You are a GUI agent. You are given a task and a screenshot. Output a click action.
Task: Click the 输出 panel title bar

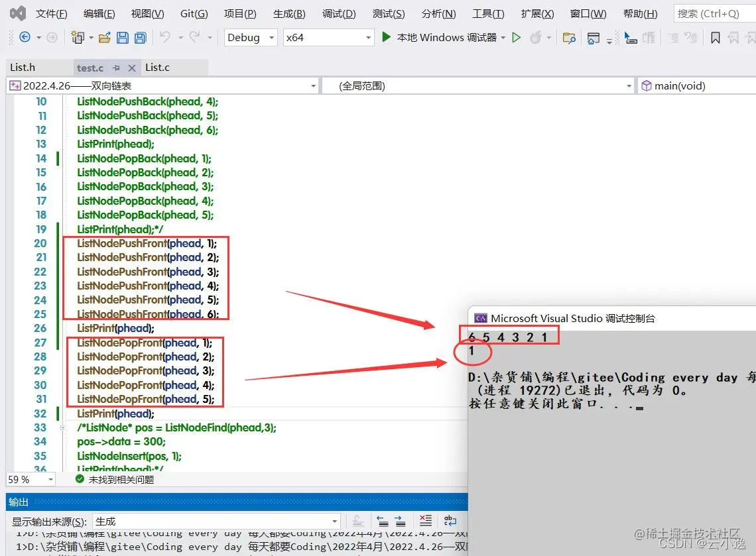(x=237, y=502)
